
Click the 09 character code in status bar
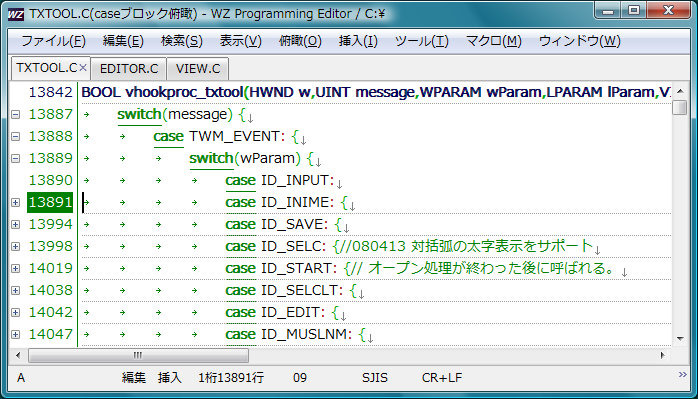[300, 378]
